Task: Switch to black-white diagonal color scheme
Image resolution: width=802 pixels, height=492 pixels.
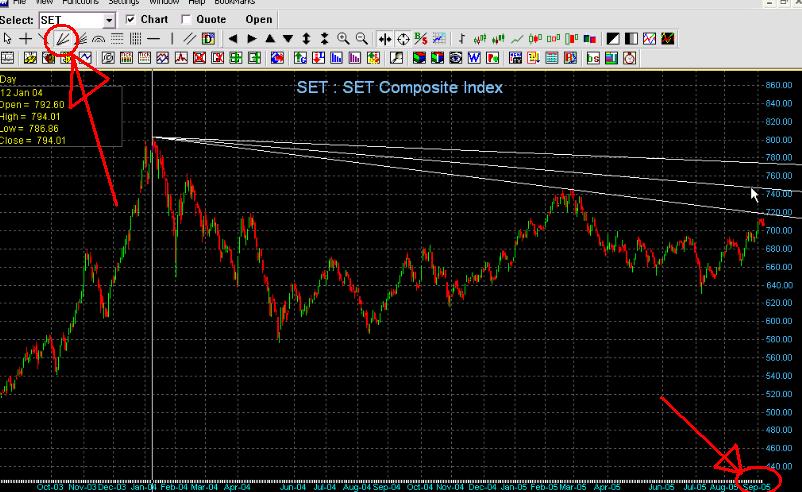Action: 613,39
